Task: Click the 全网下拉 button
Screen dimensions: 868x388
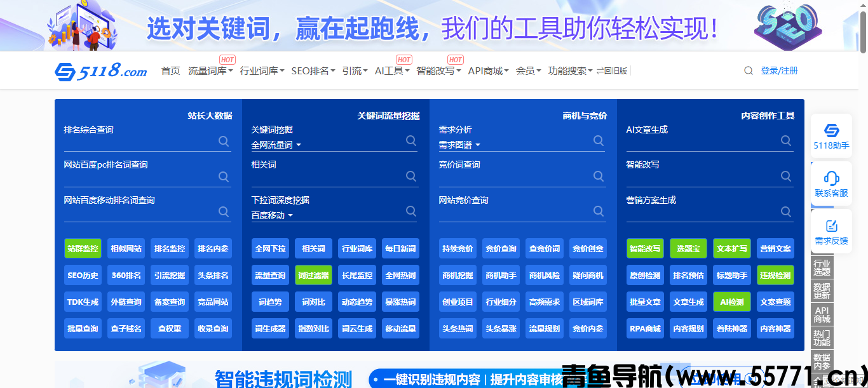Action: click(x=270, y=248)
